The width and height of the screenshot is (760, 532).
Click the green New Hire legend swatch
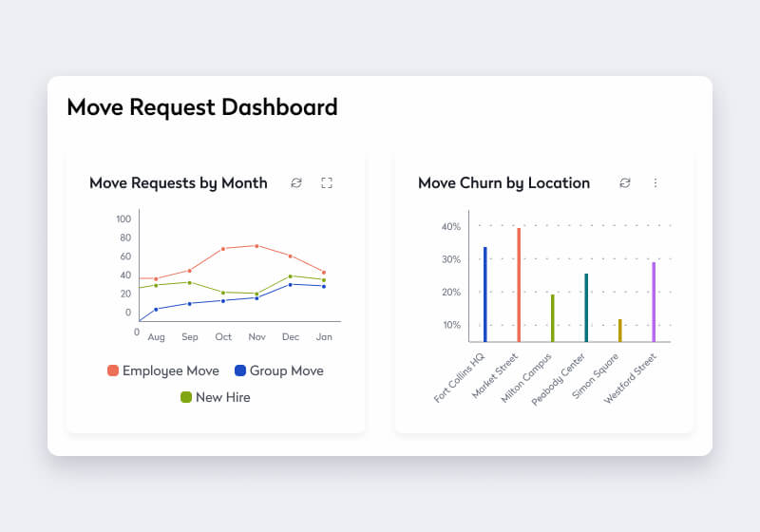186,397
